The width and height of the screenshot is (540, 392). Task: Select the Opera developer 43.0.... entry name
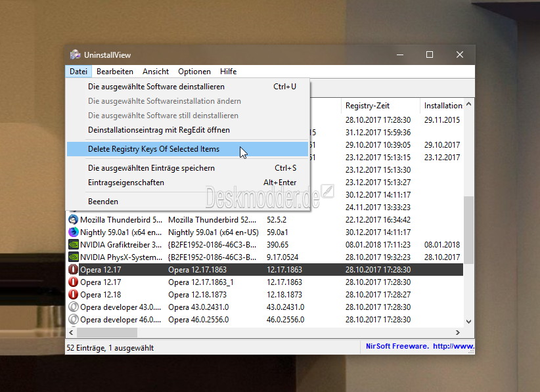click(x=120, y=307)
